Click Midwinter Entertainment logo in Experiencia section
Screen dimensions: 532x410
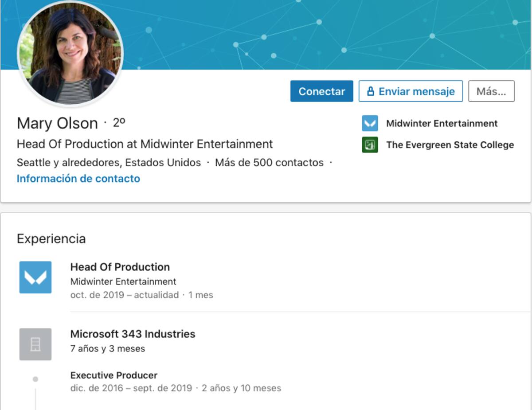pyautogui.click(x=35, y=277)
